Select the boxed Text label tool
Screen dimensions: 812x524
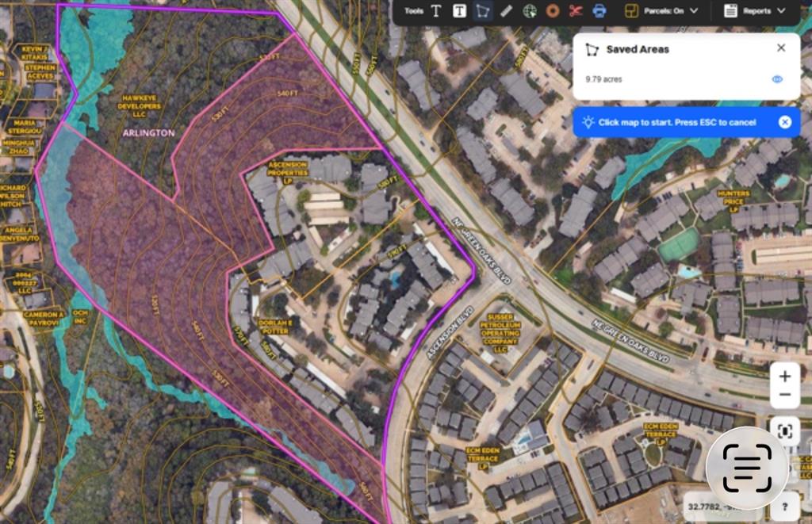click(459, 11)
